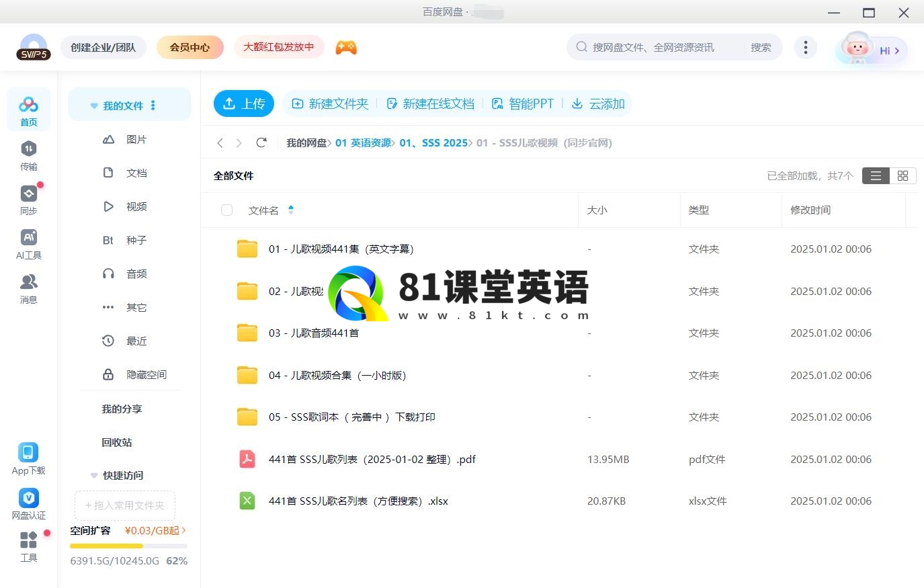This screenshot has width=924, height=588.
Task: Click the ¥0.03/GB起 expansion link
Action: pyautogui.click(x=155, y=530)
